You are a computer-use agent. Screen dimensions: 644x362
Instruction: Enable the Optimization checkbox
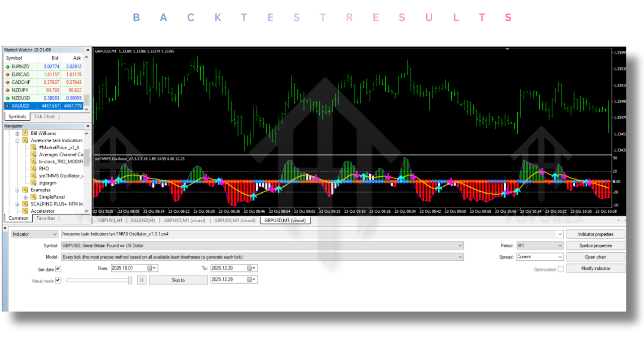tap(560, 268)
